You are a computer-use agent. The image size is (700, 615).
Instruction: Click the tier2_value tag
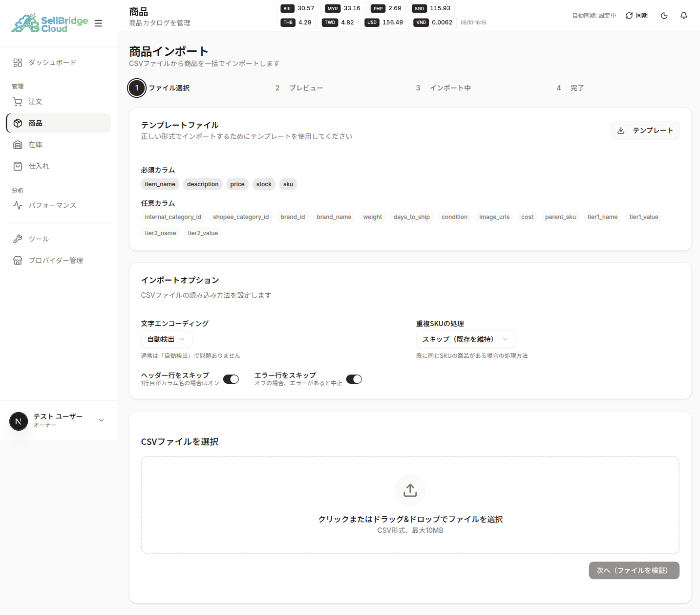coord(203,233)
